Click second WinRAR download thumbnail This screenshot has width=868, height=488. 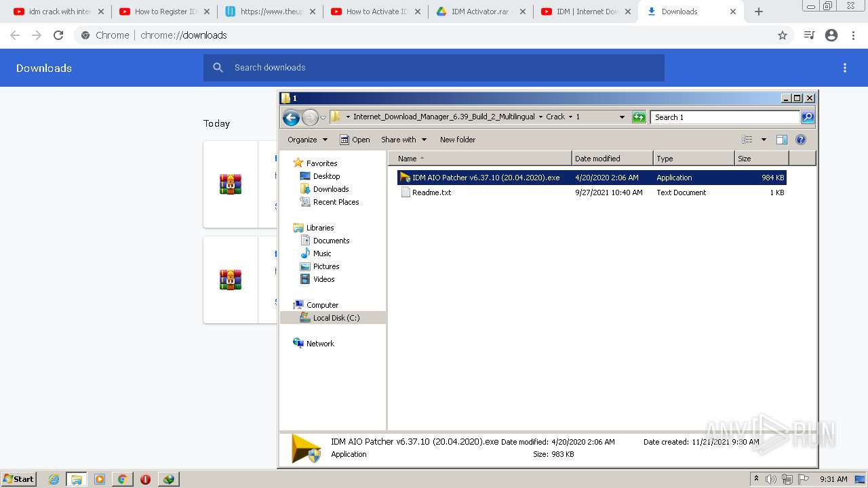231,280
